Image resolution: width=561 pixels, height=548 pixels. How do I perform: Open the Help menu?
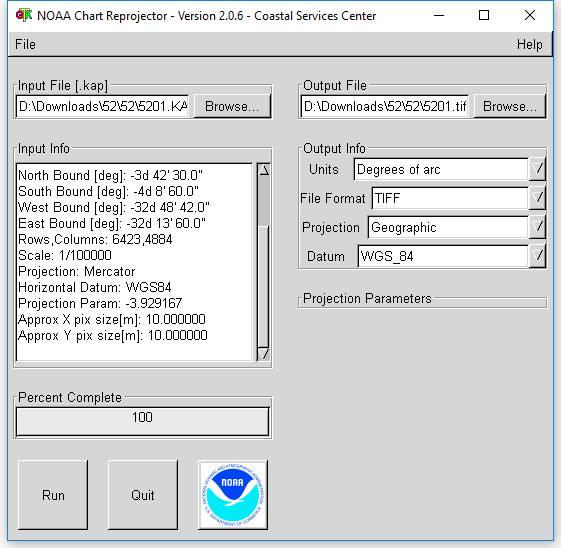click(530, 44)
